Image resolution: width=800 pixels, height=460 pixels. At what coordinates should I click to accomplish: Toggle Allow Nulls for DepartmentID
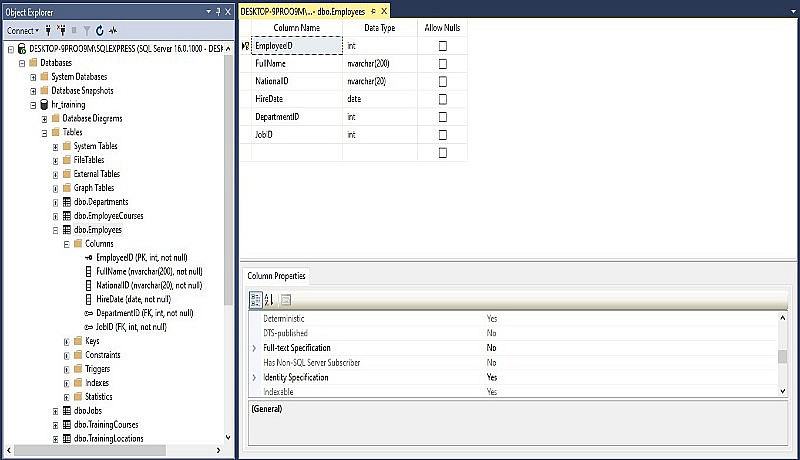tap(443, 117)
